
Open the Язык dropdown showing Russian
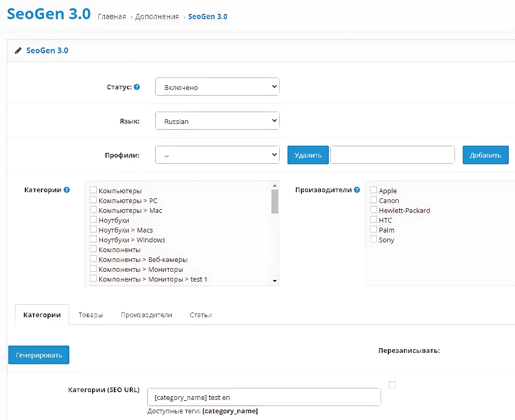coord(217,121)
